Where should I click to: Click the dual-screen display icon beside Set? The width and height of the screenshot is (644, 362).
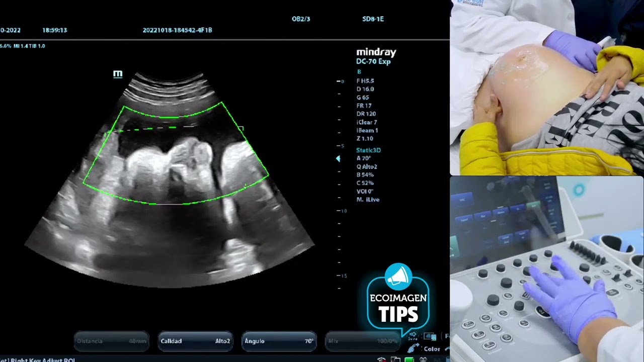click(x=429, y=336)
